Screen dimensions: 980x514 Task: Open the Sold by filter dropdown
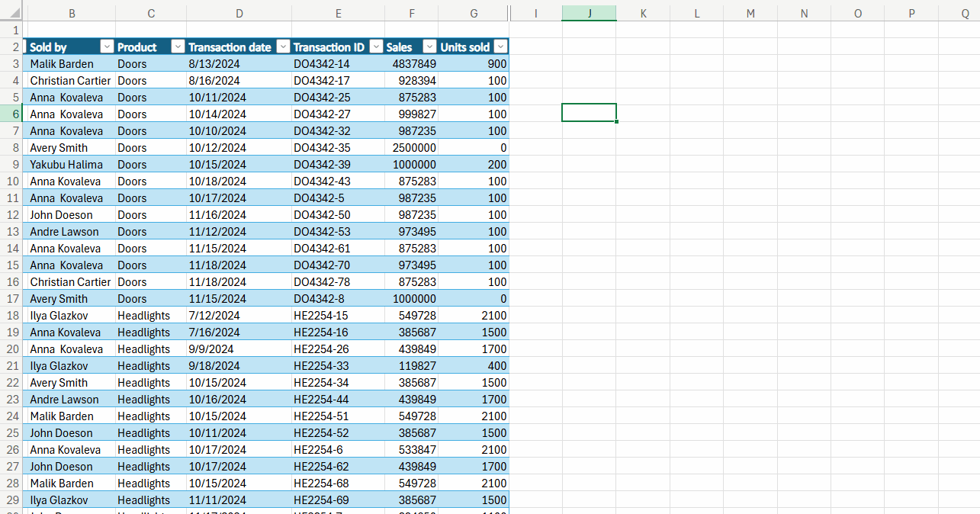pyautogui.click(x=107, y=47)
